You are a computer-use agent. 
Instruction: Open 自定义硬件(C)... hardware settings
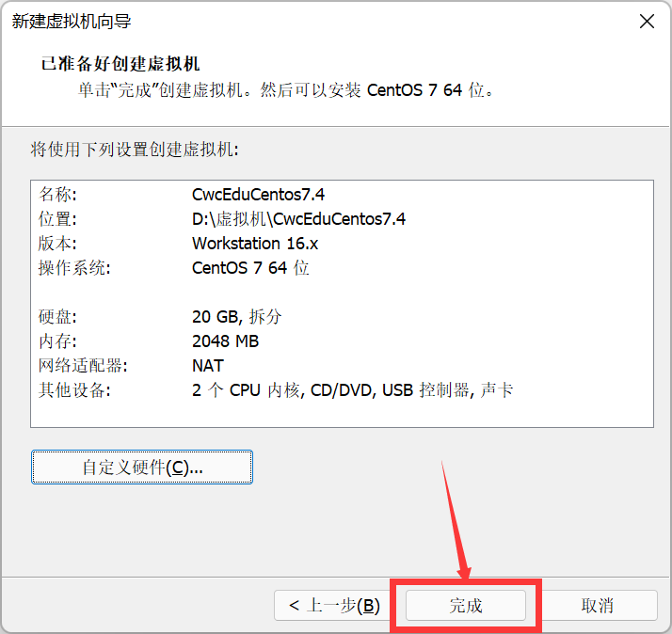(x=142, y=467)
